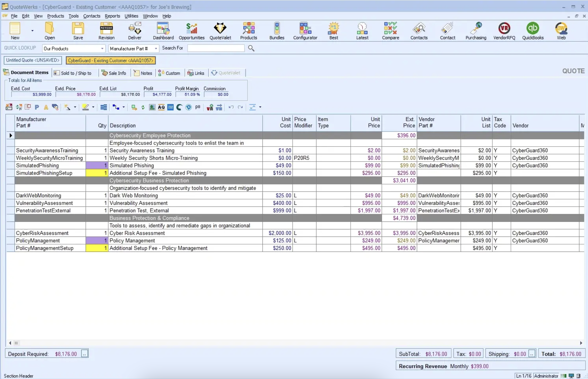Screen dimensions: 588x379
Task: Click the undo arrow in grid toolbar
Action: tap(231, 107)
